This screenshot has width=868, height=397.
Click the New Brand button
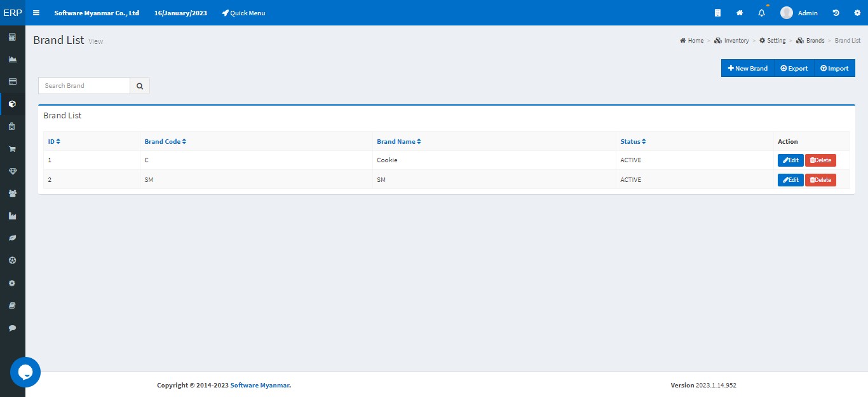coord(748,68)
